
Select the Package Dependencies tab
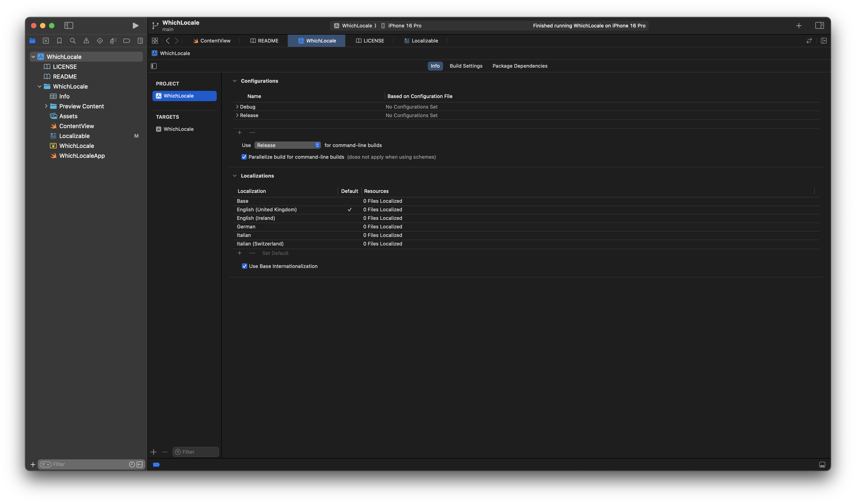click(520, 66)
